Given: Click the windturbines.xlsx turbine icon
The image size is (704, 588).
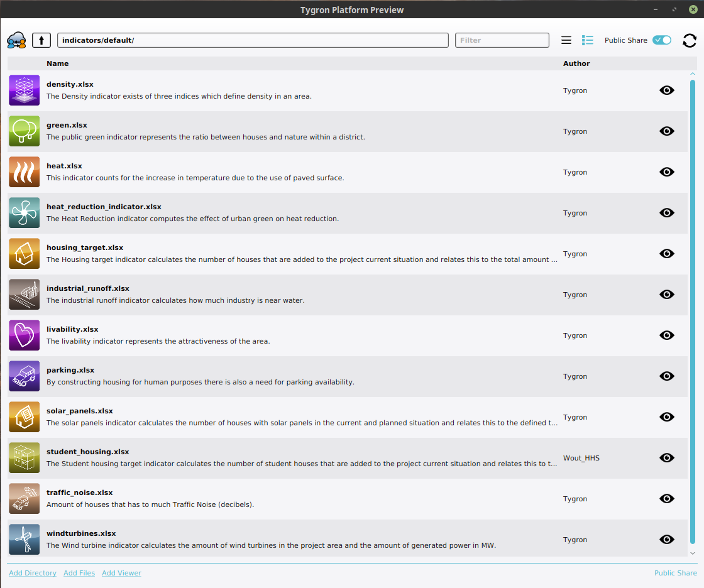Looking at the screenshot, I should pyautogui.click(x=25, y=540).
